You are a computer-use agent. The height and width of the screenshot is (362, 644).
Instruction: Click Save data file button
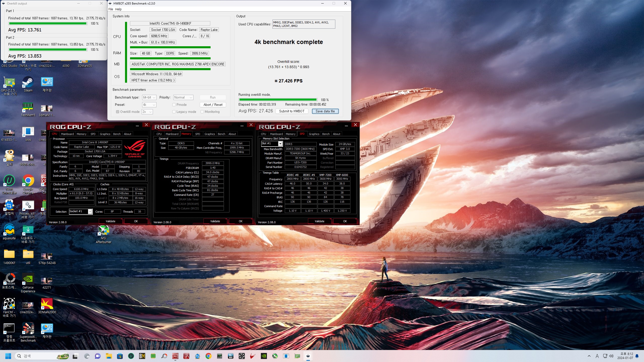pyautogui.click(x=325, y=111)
